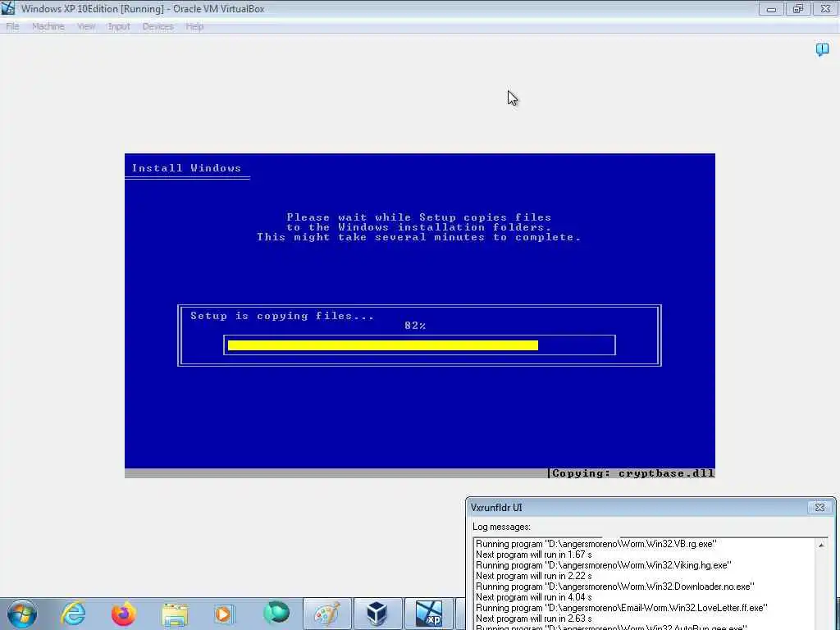Restore down the VirtualBox window
Viewport: 840px width, 630px height.
coord(798,9)
